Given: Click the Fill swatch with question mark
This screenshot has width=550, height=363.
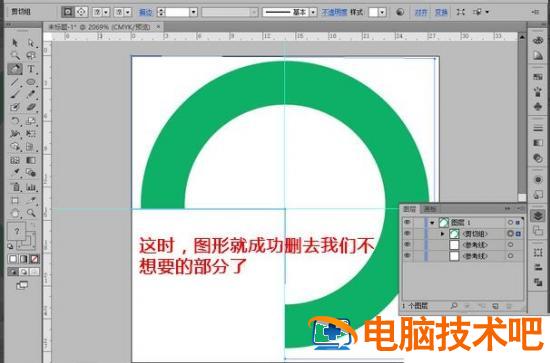Looking at the screenshot, I should [x=16, y=231].
